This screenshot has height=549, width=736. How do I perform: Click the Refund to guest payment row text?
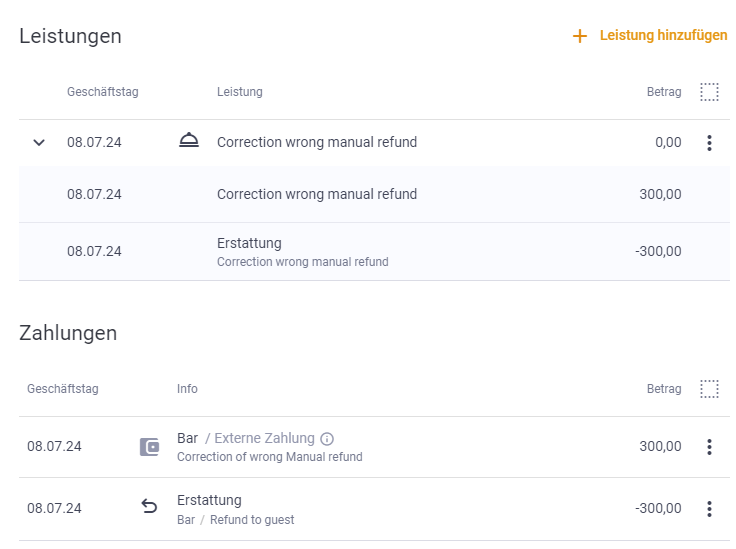[x=252, y=520]
